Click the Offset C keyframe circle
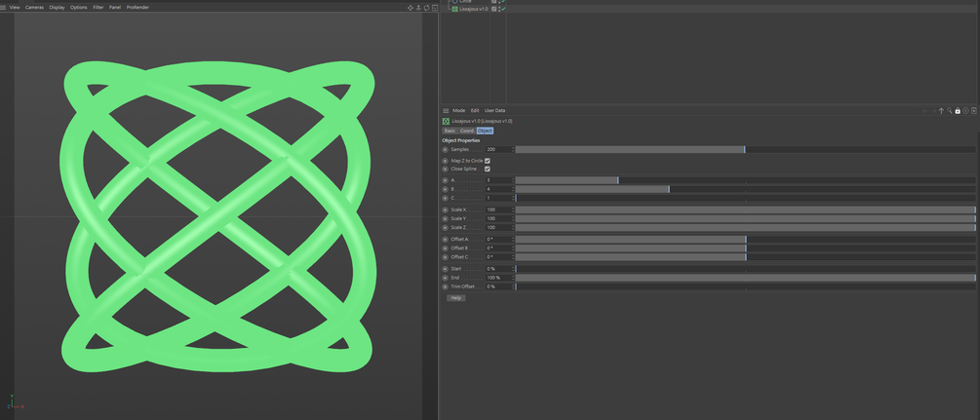Image resolution: width=980 pixels, height=420 pixels. [x=445, y=257]
